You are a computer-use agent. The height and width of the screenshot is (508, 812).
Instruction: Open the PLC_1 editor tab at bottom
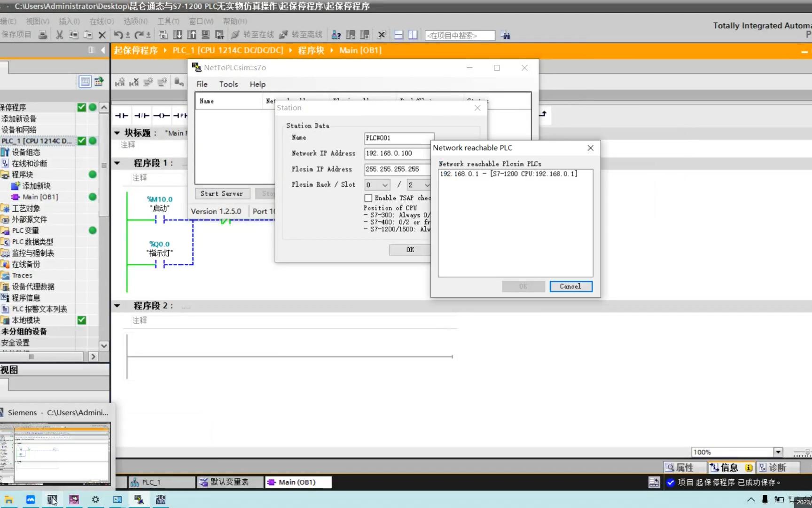pyautogui.click(x=161, y=482)
